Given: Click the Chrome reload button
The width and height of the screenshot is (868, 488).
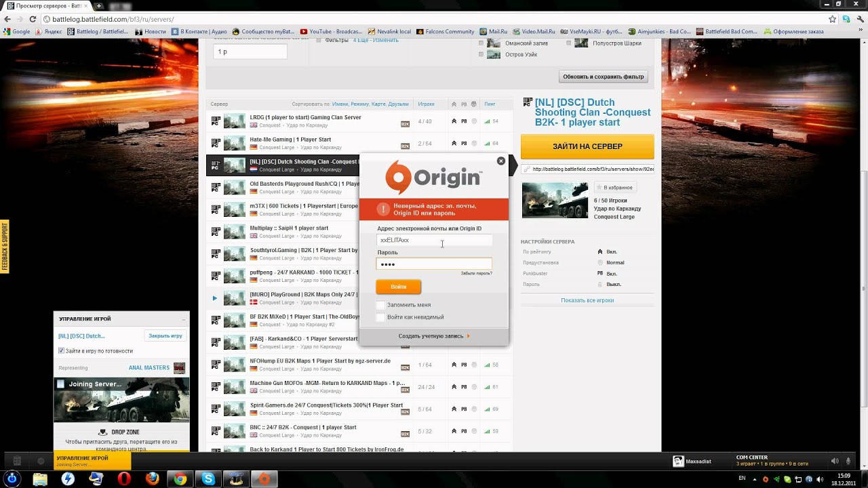Looking at the screenshot, I should point(34,19).
